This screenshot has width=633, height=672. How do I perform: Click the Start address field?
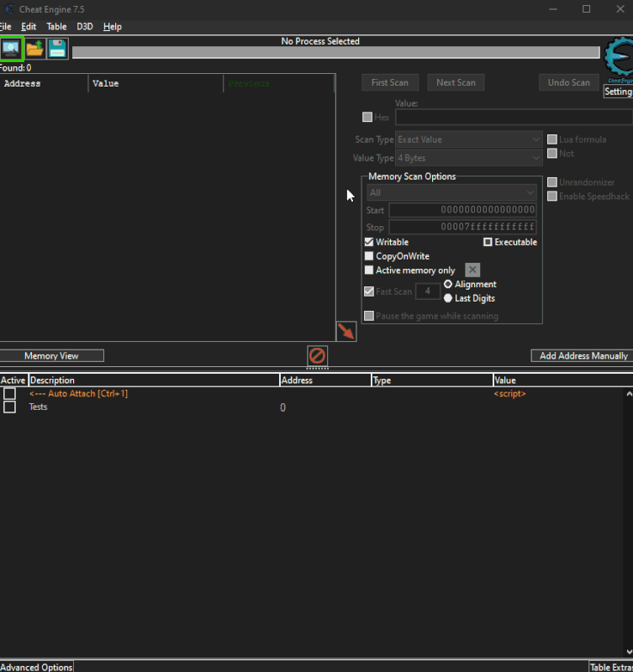click(462, 209)
